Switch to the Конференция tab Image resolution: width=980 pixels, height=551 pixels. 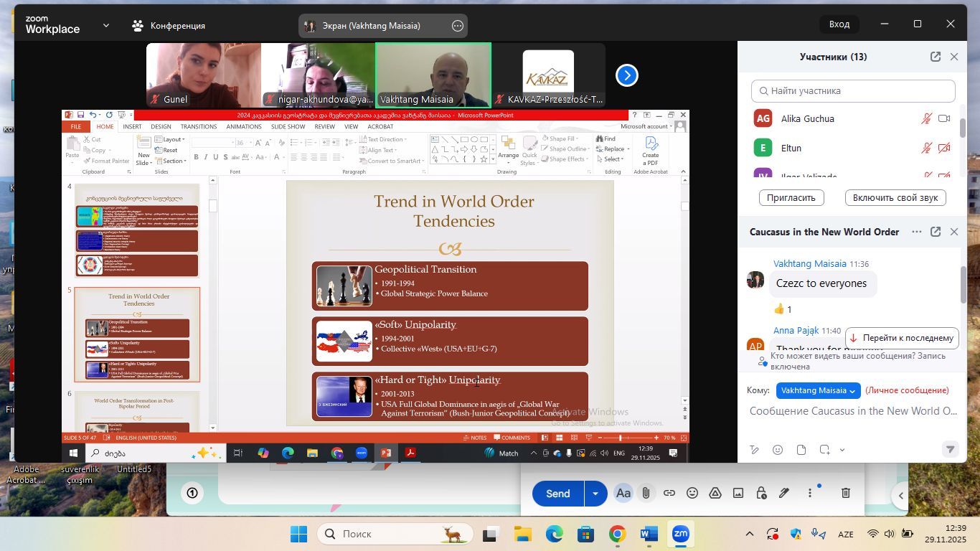pos(169,25)
